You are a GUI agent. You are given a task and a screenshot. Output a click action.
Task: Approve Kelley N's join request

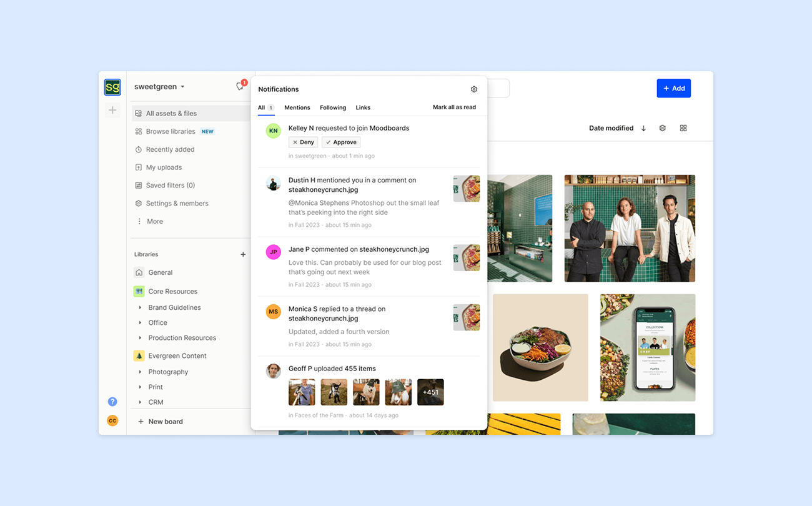coord(341,142)
